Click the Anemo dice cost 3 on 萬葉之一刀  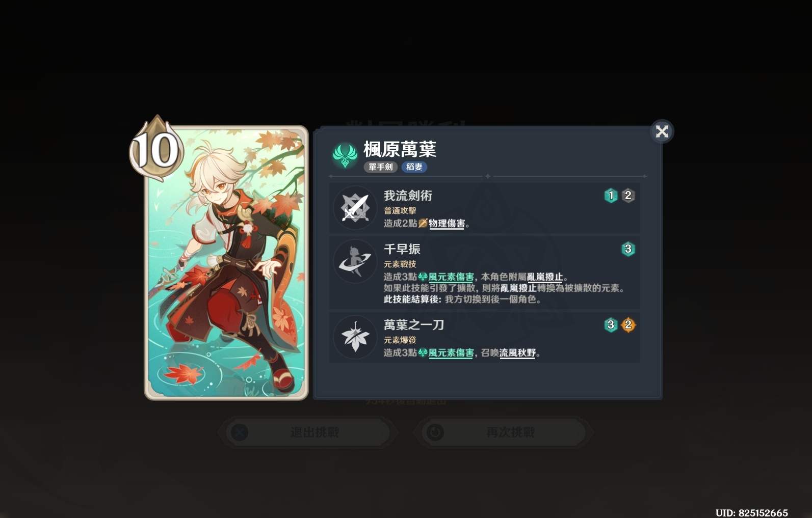point(611,325)
